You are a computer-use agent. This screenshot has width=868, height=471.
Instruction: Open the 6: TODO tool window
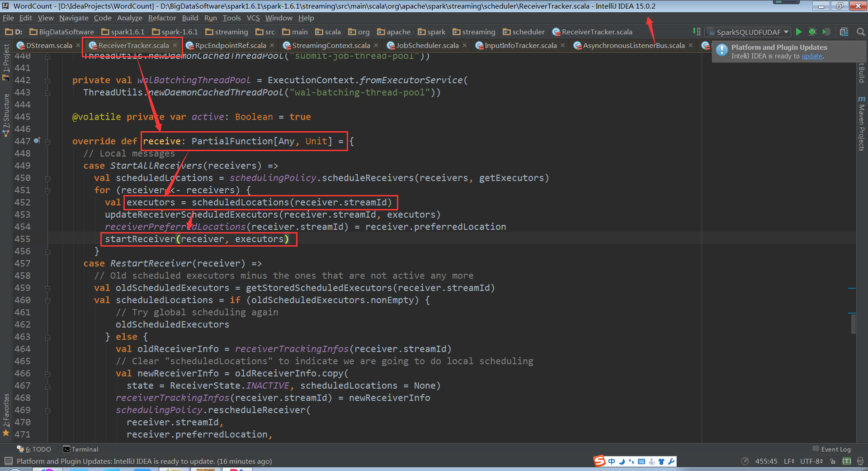[x=34, y=449]
